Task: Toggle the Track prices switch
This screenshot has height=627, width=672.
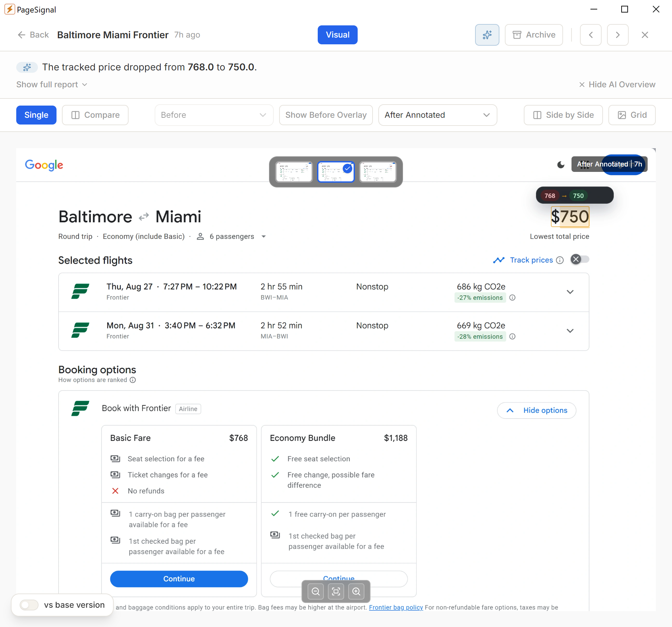Action: tap(580, 260)
